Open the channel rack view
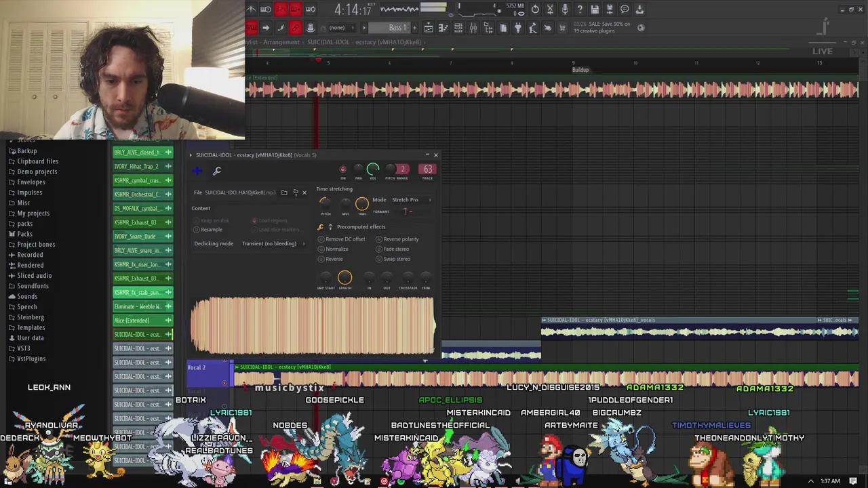This screenshot has height=488, width=868. pos(458,28)
